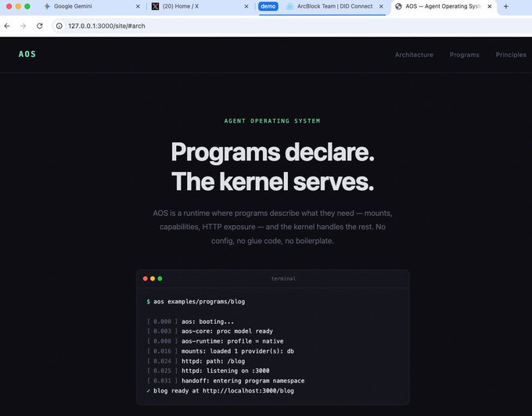Close the window with red traffic light
This screenshot has width=532, height=416.
9,6
